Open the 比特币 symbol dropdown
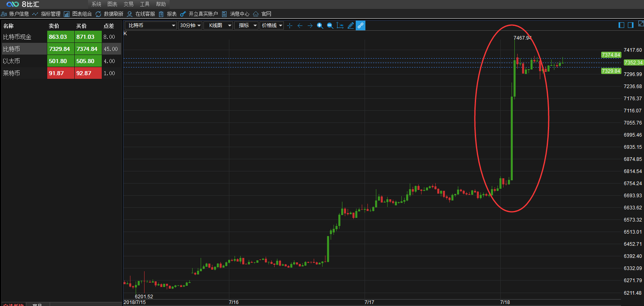The width and height of the screenshot is (644, 306). click(x=151, y=25)
